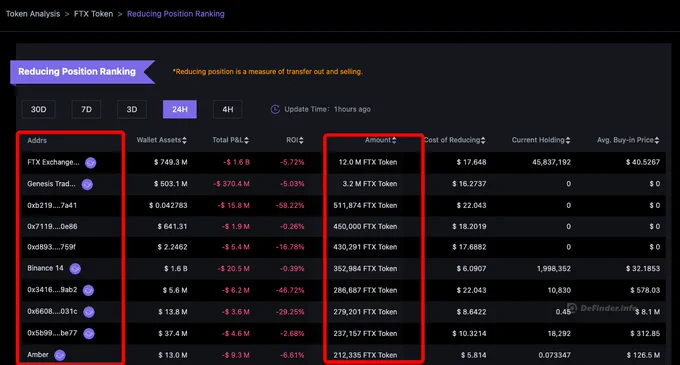
Task: Click the Addrs column header
Action: (x=37, y=140)
